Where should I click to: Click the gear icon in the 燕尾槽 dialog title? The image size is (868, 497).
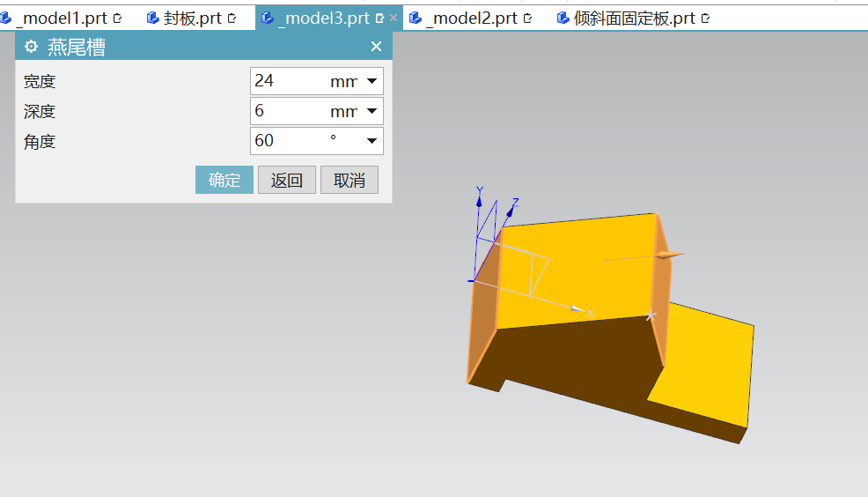point(32,48)
